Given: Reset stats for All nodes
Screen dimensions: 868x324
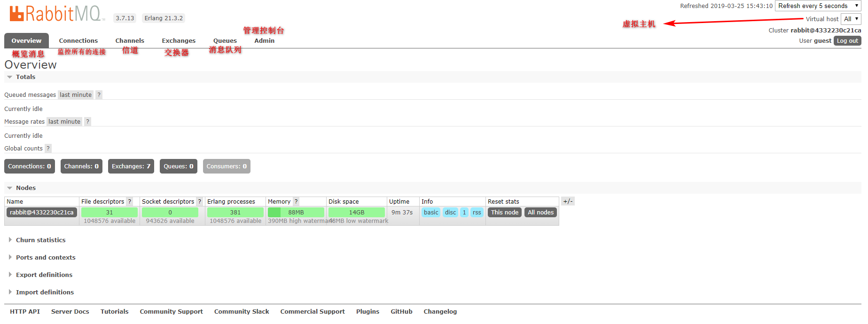Looking at the screenshot, I should coord(540,213).
